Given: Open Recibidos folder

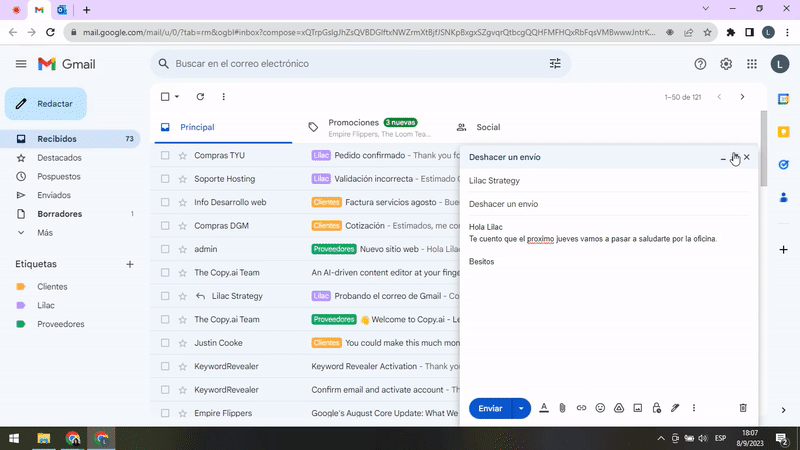Looking at the screenshot, I should [x=71, y=139].
